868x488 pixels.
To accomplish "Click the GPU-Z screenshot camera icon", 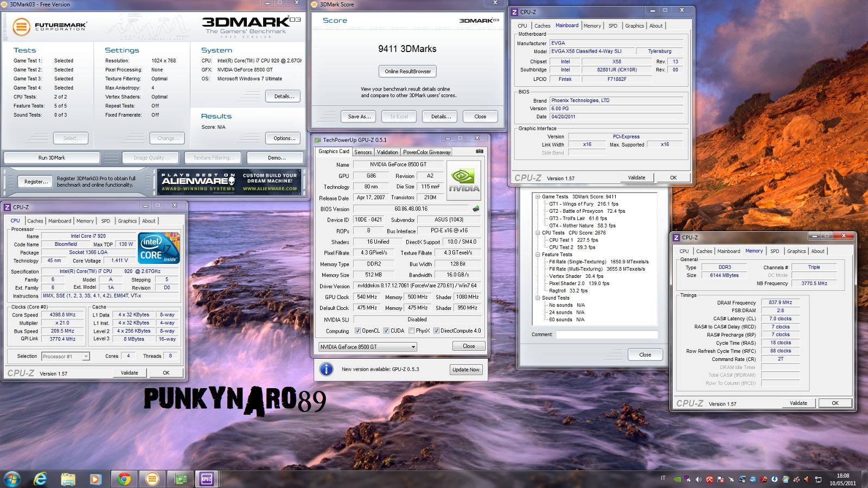I will tap(480, 152).
